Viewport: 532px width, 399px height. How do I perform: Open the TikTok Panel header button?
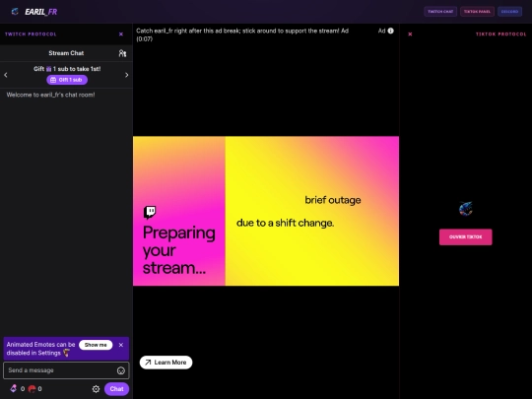pos(477,12)
